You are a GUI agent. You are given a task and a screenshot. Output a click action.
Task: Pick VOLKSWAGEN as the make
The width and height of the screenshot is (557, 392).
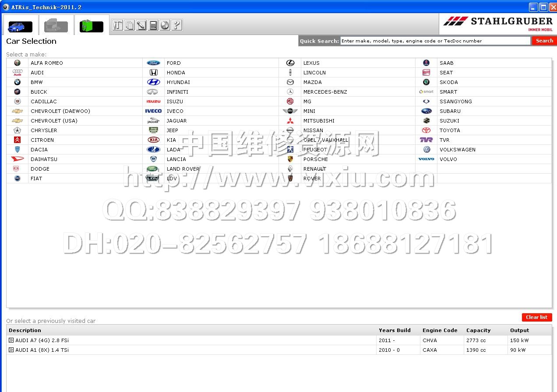point(457,150)
